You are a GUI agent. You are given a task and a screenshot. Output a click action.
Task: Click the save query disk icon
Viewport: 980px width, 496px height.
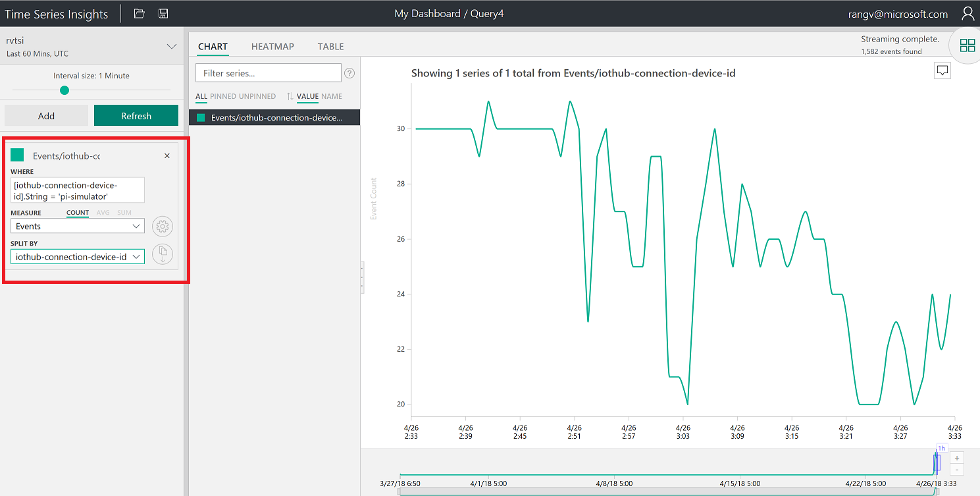pyautogui.click(x=163, y=13)
